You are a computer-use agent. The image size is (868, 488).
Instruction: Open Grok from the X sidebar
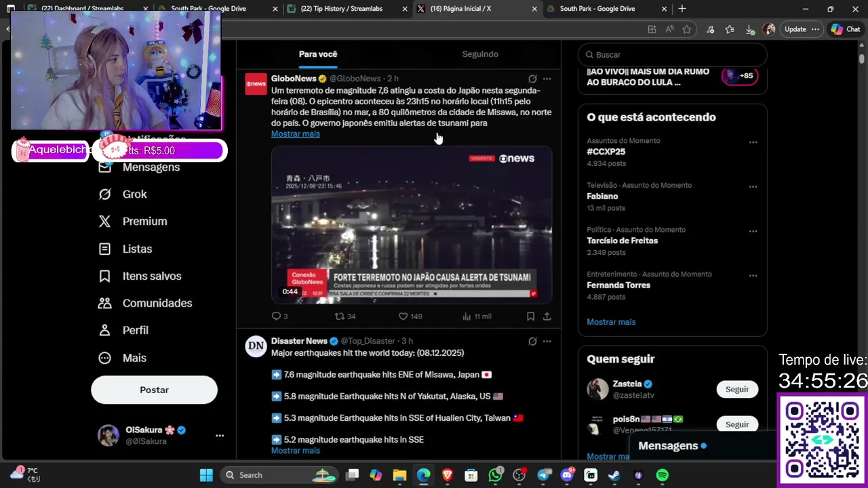pos(123,194)
